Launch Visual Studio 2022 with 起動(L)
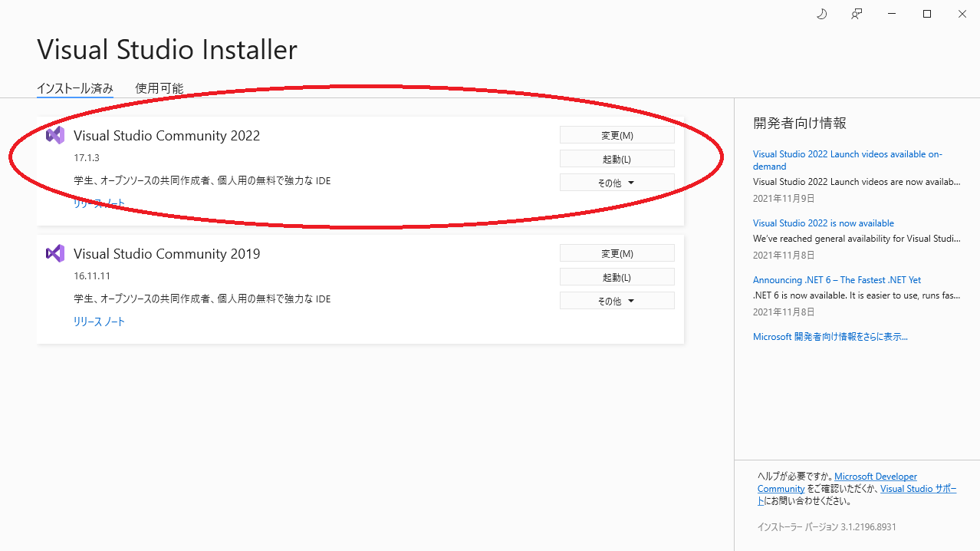Viewport: 980px width, 551px height. (x=617, y=159)
